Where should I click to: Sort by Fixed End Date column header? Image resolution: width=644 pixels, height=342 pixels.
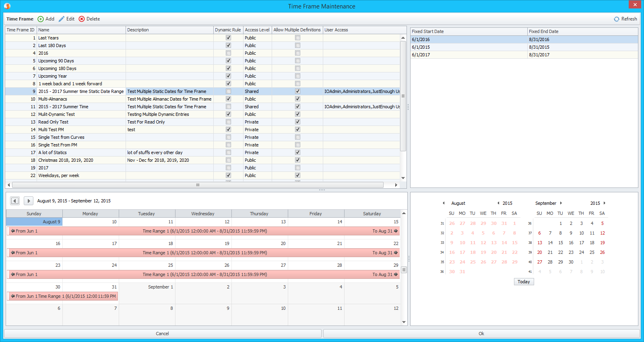(583, 31)
